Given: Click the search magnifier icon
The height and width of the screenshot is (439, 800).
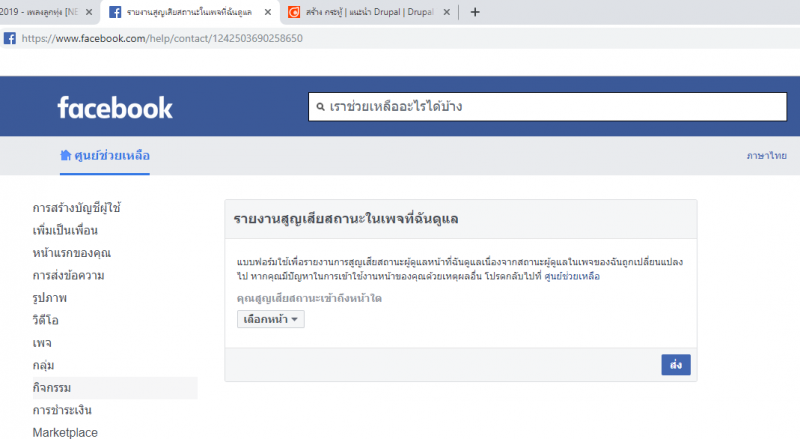Looking at the screenshot, I should coord(320,107).
